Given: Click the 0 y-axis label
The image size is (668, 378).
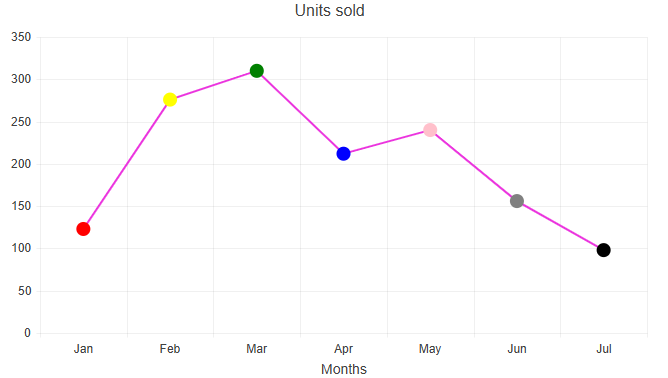Looking at the screenshot, I should (x=27, y=333).
